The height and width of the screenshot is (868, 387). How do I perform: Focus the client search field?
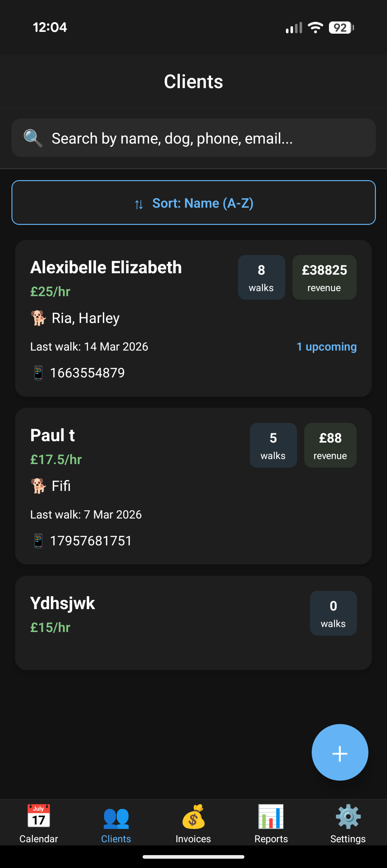point(208,138)
